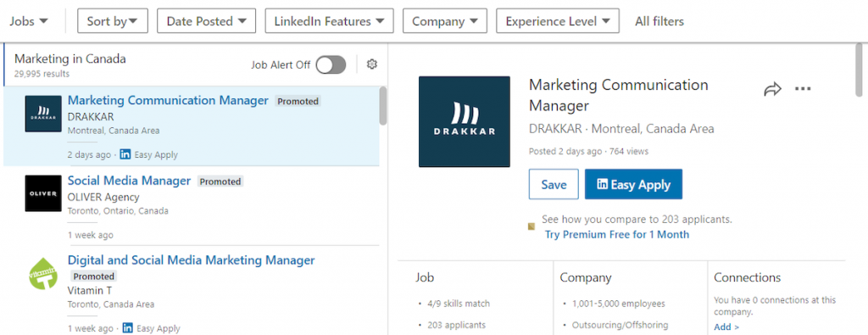
Task: Click the OLIVER Agency company name
Action: 103,197
